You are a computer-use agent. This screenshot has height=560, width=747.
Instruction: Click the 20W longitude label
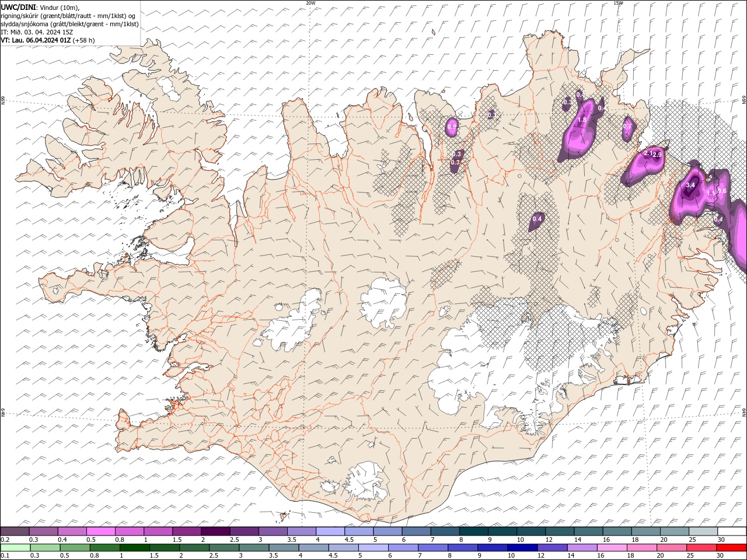(x=310, y=3)
